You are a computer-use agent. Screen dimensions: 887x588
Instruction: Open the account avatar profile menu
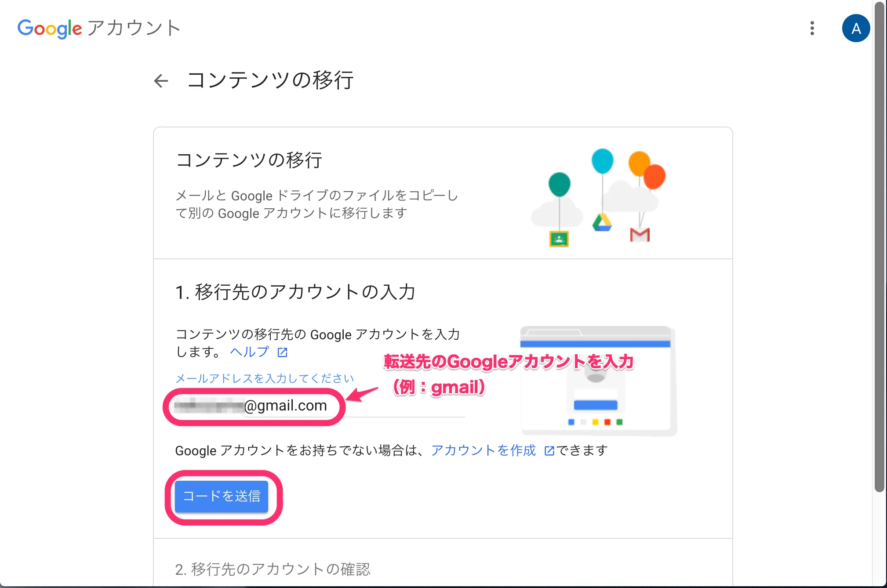855,29
